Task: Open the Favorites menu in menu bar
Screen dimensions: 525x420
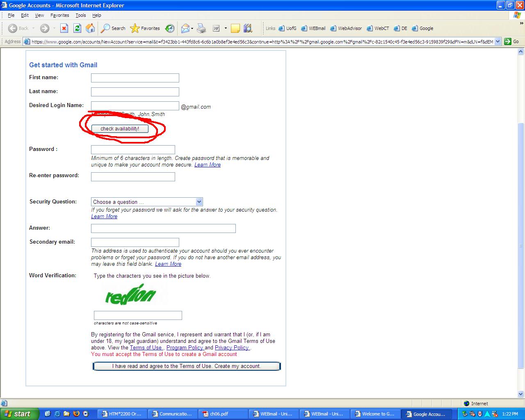Action: tap(59, 15)
